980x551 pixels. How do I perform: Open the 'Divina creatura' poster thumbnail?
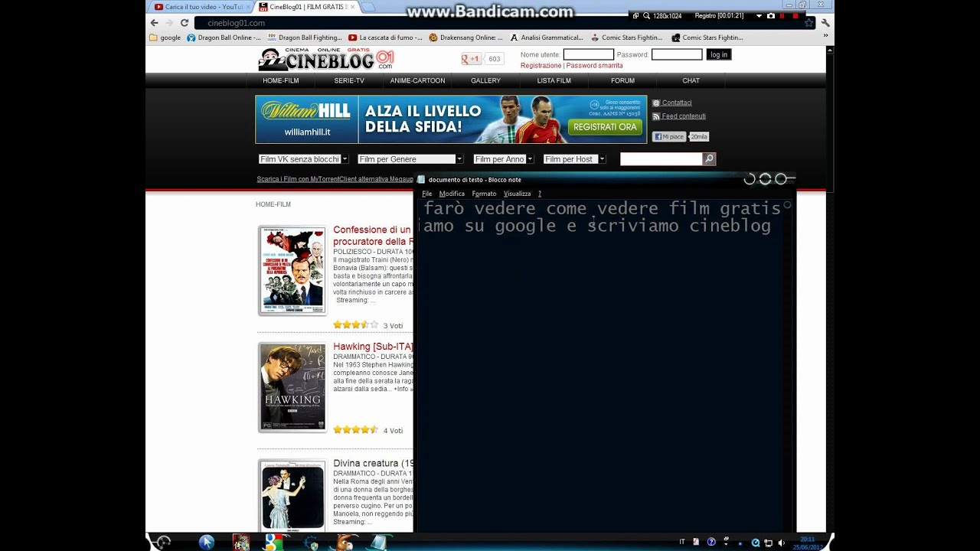pyautogui.click(x=292, y=496)
